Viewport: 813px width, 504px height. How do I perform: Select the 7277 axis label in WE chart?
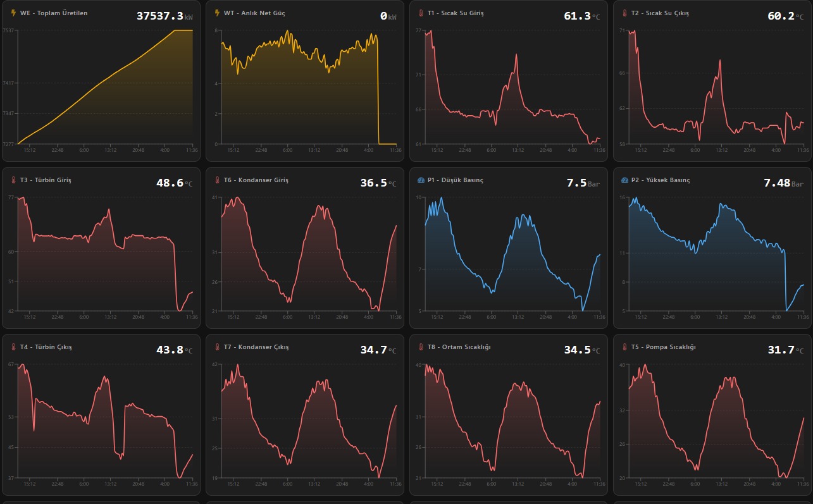coord(9,144)
